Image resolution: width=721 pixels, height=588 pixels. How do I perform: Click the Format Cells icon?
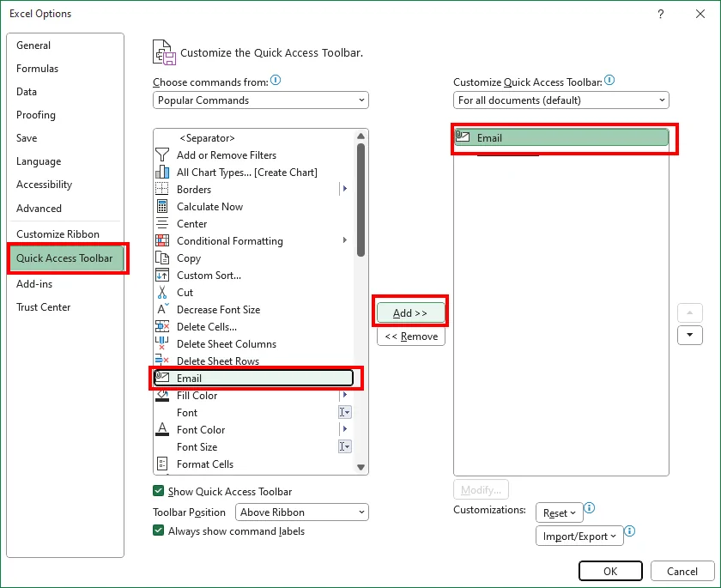[x=162, y=464]
